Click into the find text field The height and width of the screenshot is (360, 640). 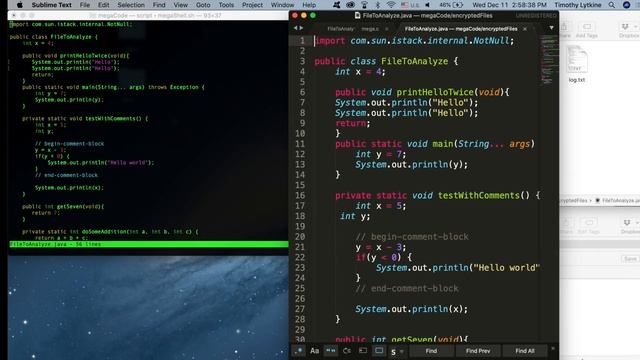[x=393, y=351]
